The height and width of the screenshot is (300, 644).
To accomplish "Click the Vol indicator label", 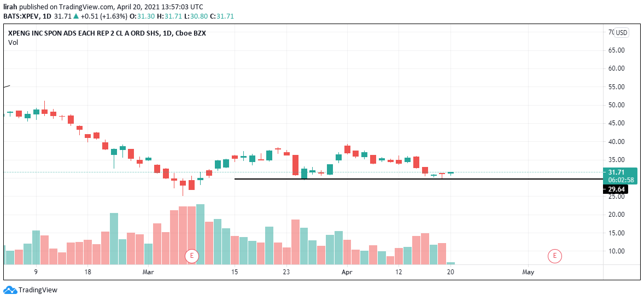I will (13, 43).
